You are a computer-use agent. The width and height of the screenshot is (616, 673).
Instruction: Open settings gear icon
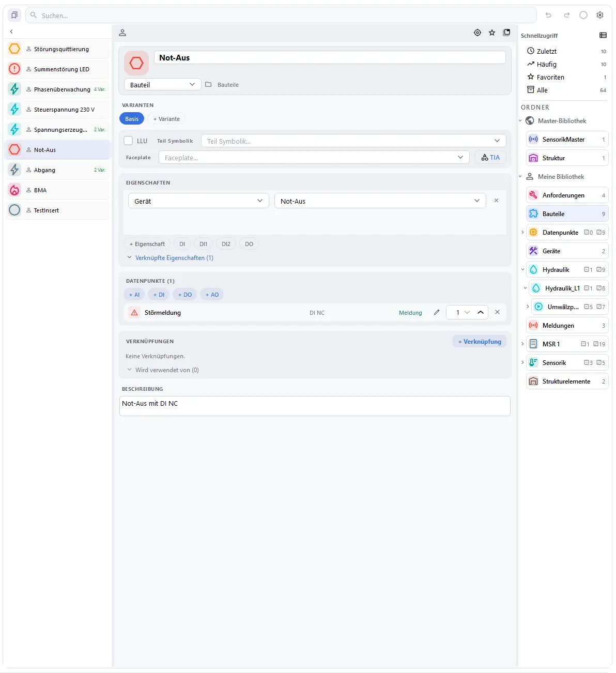click(x=600, y=15)
